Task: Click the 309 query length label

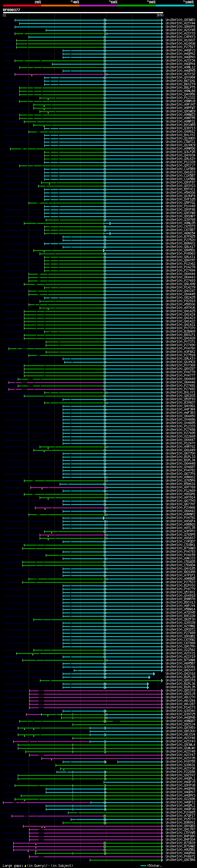Action: [159, 15]
